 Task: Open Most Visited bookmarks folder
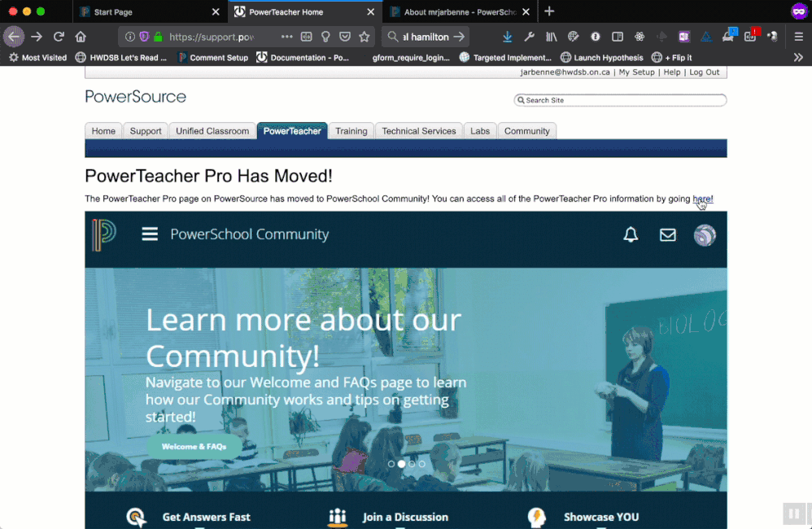37,58
